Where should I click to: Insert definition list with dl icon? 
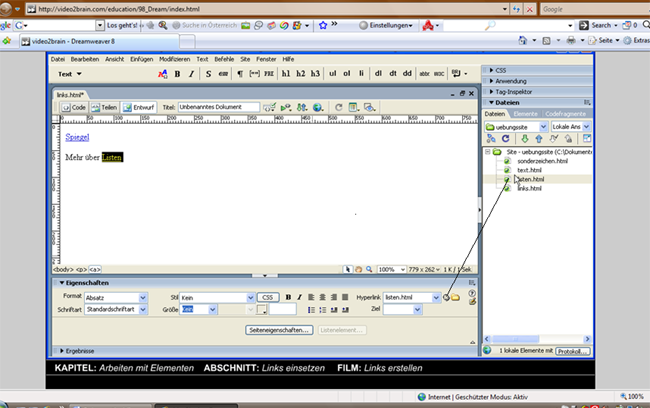coord(378,73)
